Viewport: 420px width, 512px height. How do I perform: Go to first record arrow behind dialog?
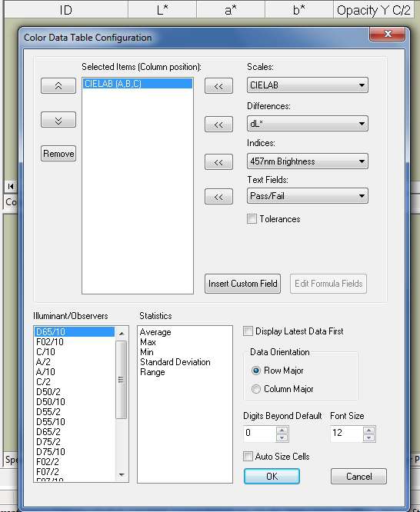[x=11, y=186]
